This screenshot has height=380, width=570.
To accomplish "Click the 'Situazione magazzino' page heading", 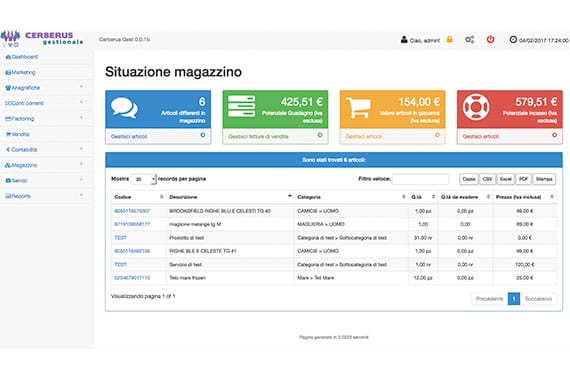I will [x=173, y=72].
